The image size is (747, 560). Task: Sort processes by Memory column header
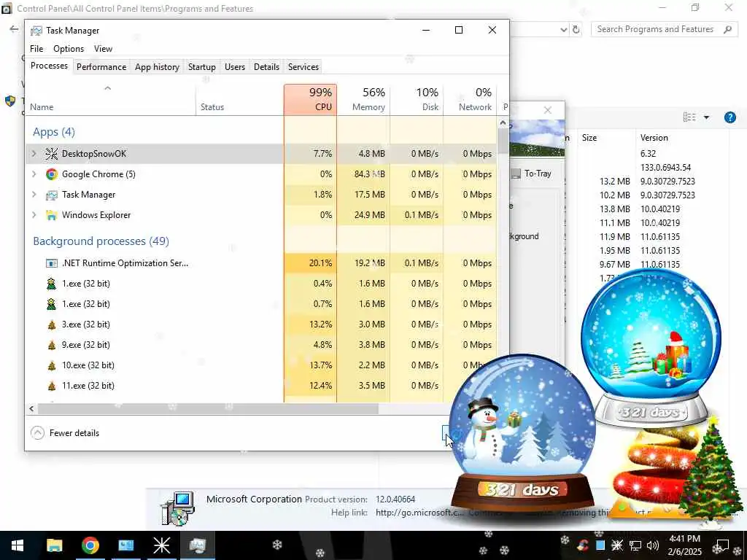[x=363, y=99]
